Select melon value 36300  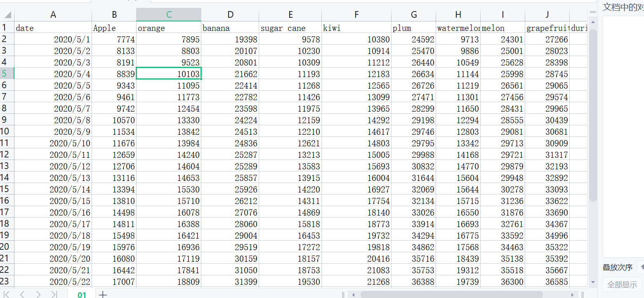[x=503, y=282]
